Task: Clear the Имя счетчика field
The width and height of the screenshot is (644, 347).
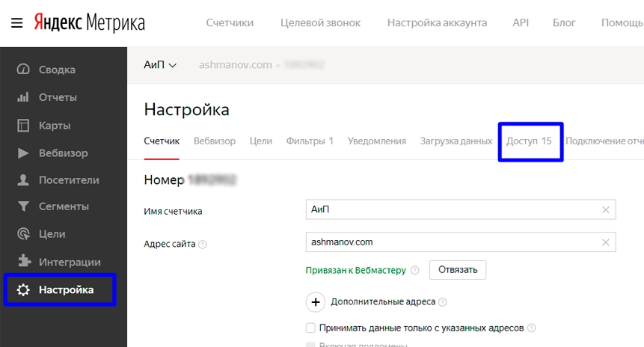Action: pyautogui.click(x=605, y=210)
